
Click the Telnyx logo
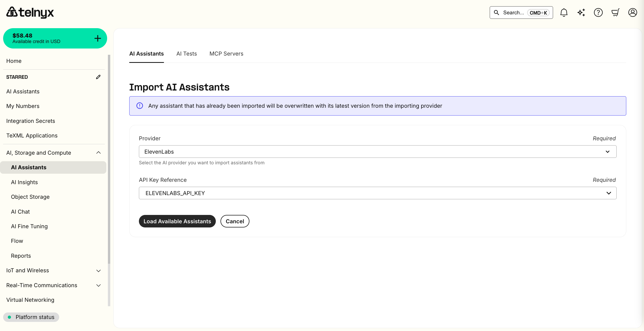pos(30,12)
